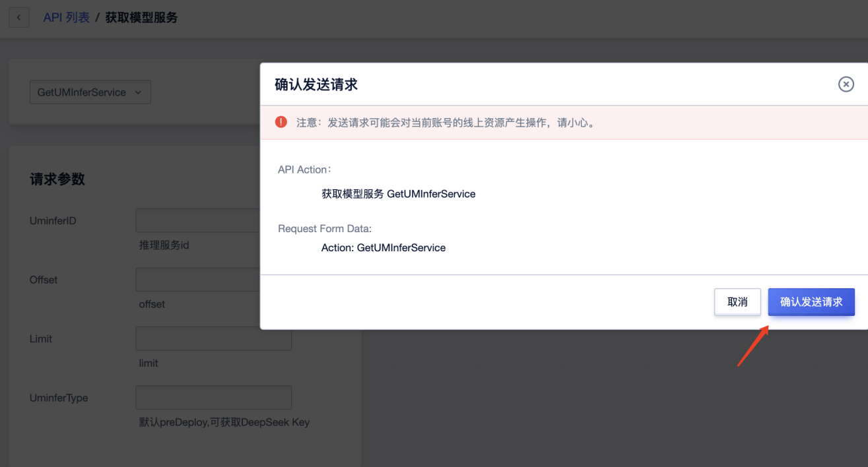Image resolution: width=868 pixels, height=467 pixels.
Task: Click the UminferType input field
Action: 213,397
